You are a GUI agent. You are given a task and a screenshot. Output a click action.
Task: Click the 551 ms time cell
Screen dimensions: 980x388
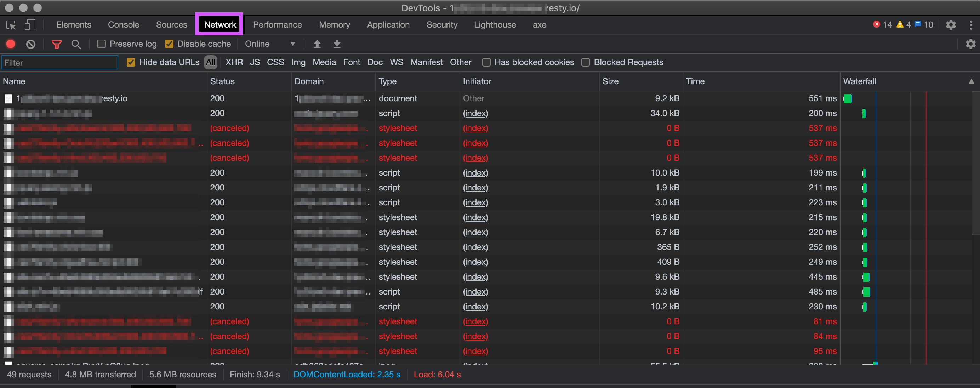822,98
